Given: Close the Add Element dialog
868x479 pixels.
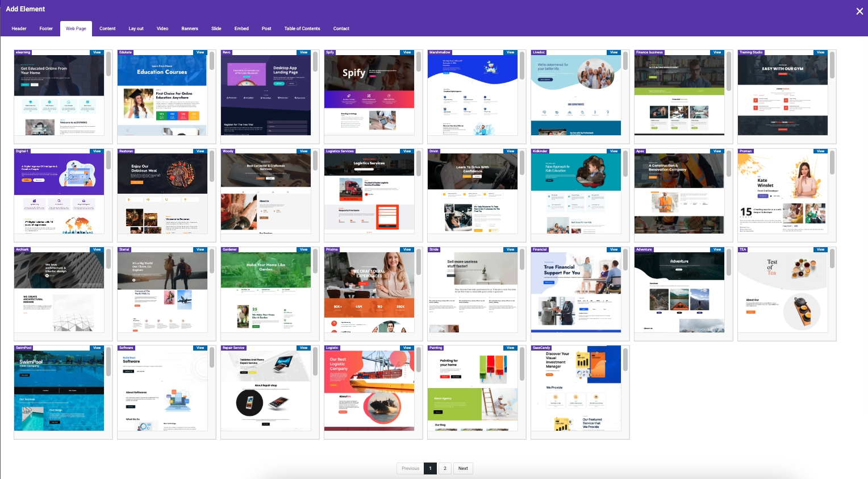Looking at the screenshot, I should 859,11.
